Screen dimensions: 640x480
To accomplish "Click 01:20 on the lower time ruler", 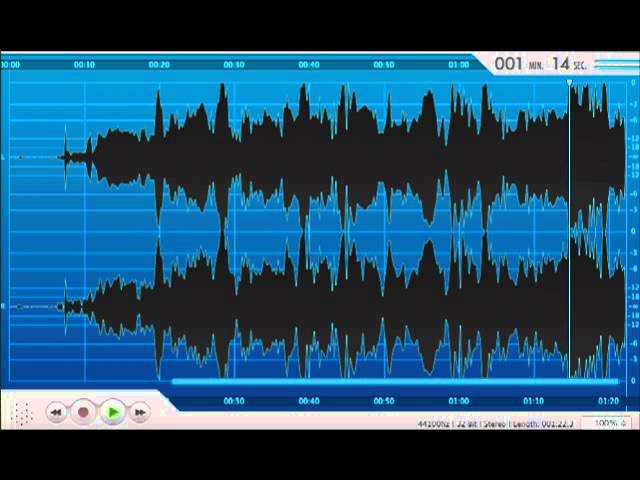I will click(x=609, y=401).
